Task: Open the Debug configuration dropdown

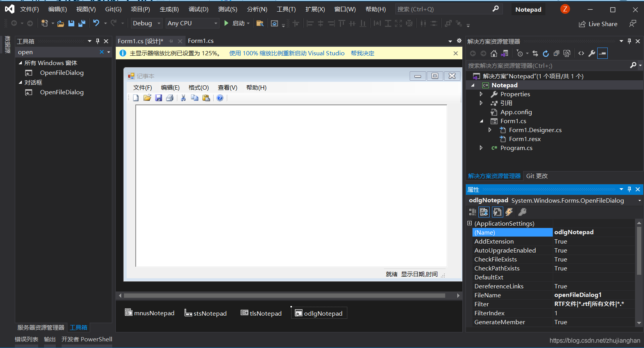Action: (x=147, y=23)
